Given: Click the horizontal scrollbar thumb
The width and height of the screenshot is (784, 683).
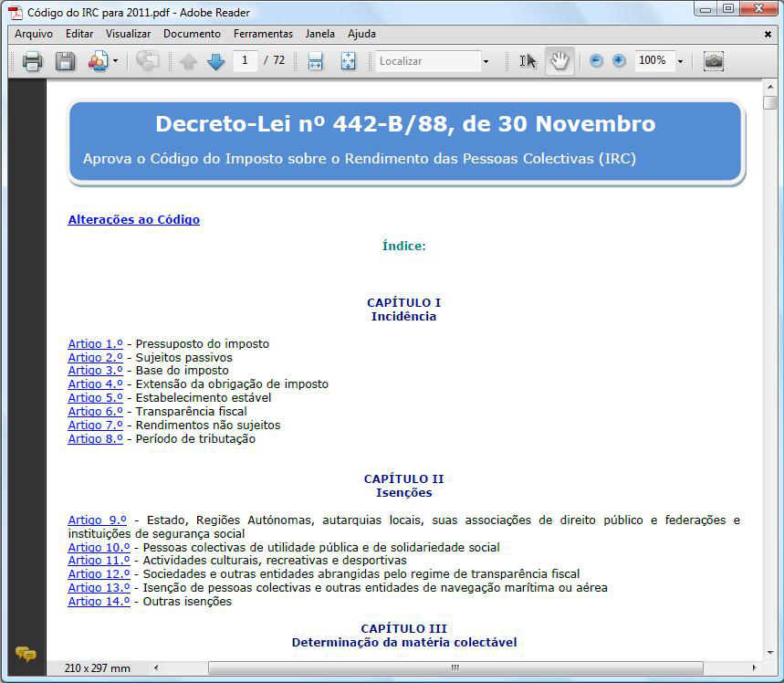Looking at the screenshot, I should coord(454,668).
